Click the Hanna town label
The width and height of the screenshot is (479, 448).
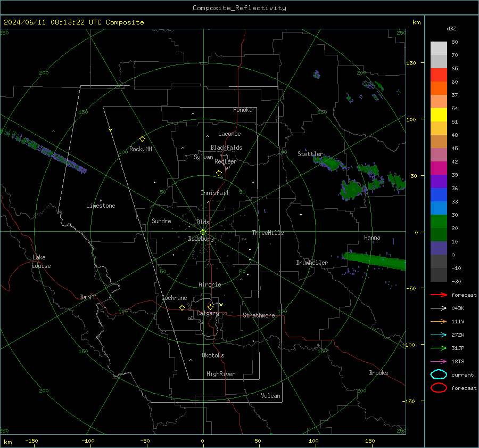coord(372,238)
